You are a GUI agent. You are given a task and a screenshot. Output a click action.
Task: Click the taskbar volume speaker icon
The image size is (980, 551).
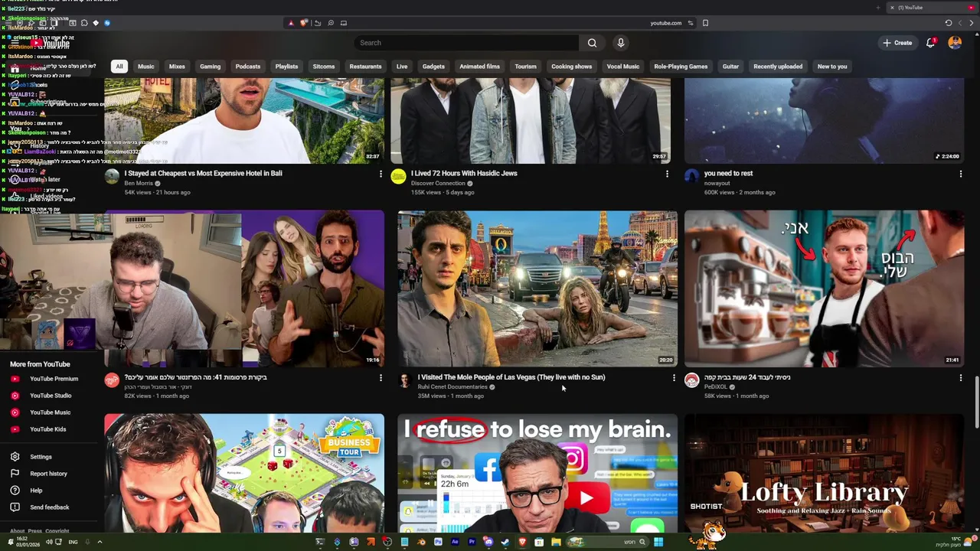click(x=49, y=542)
